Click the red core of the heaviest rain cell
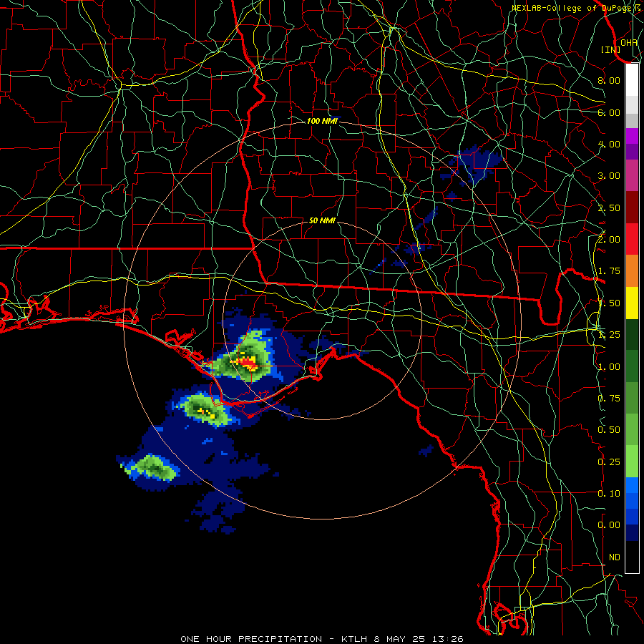The width and height of the screenshot is (644, 644). pyautogui.click(x=249, y=363)
